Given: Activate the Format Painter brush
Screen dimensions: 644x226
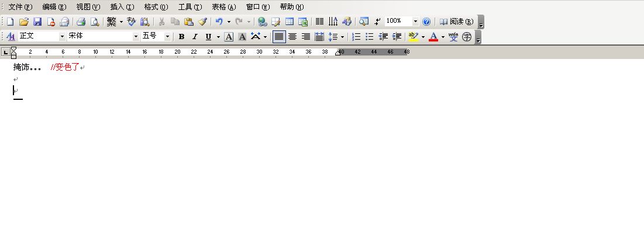Looking at the screenshot, I should (202, 22).
